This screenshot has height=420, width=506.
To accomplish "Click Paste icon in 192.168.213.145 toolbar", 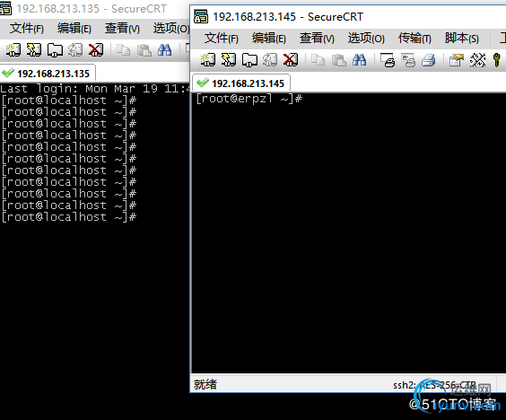I will [339, 60].
